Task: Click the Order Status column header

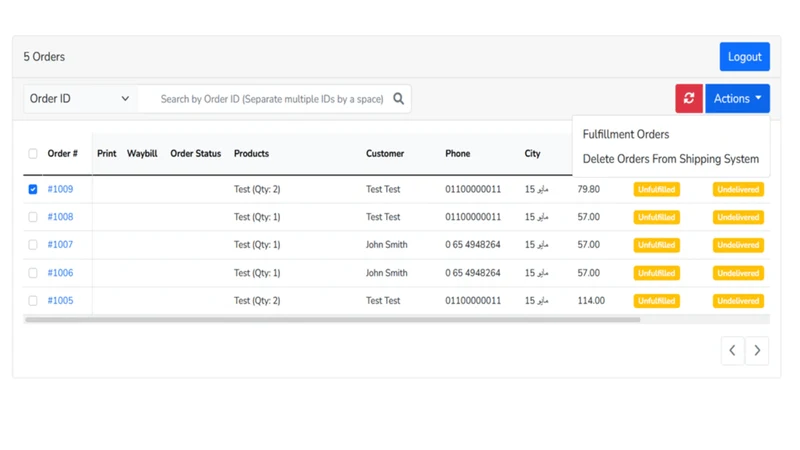Action: [195, 154]
